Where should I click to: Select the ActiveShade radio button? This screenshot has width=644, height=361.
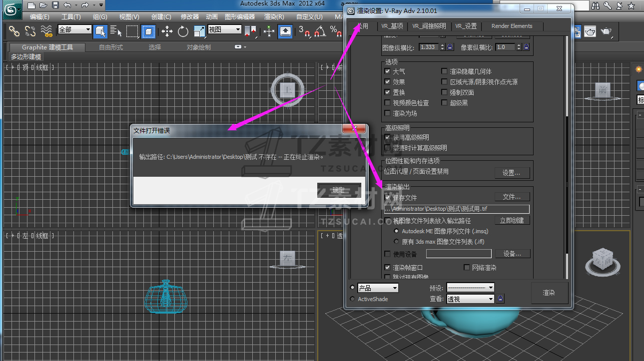tap(352, 299)
